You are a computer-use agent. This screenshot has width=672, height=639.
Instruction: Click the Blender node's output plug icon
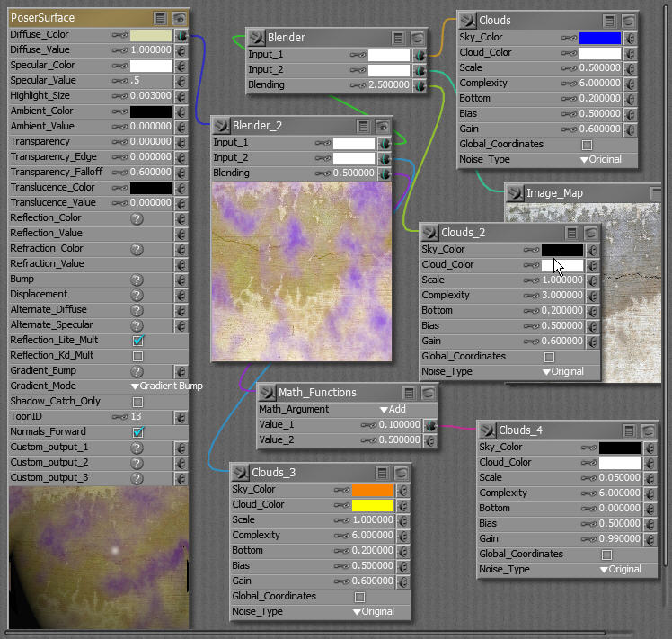(257, 38)
